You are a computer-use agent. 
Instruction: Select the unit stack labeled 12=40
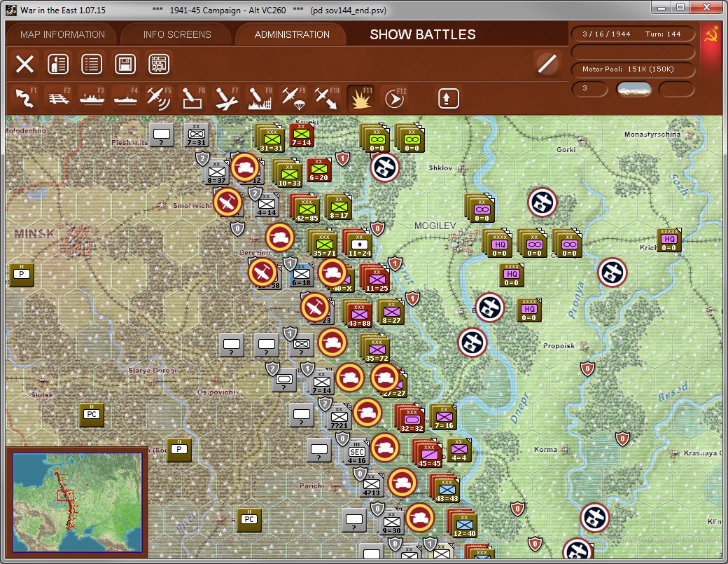464,523
